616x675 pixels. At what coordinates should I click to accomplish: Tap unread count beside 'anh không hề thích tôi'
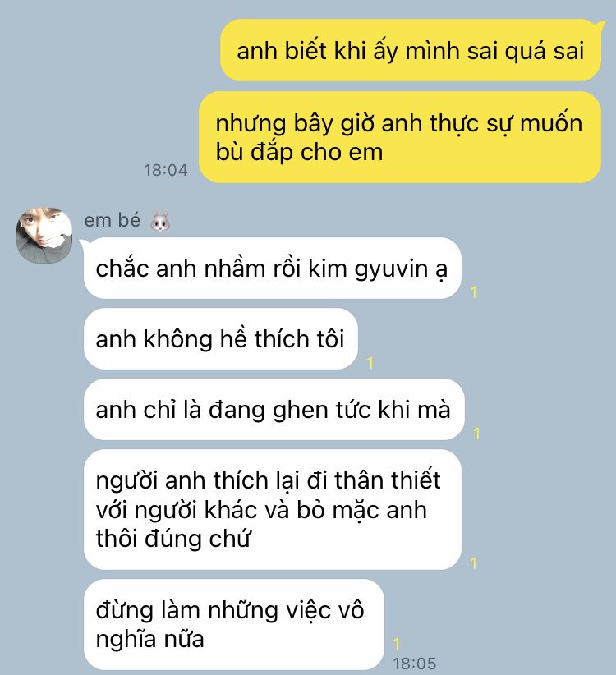click(x=370, y=363)
